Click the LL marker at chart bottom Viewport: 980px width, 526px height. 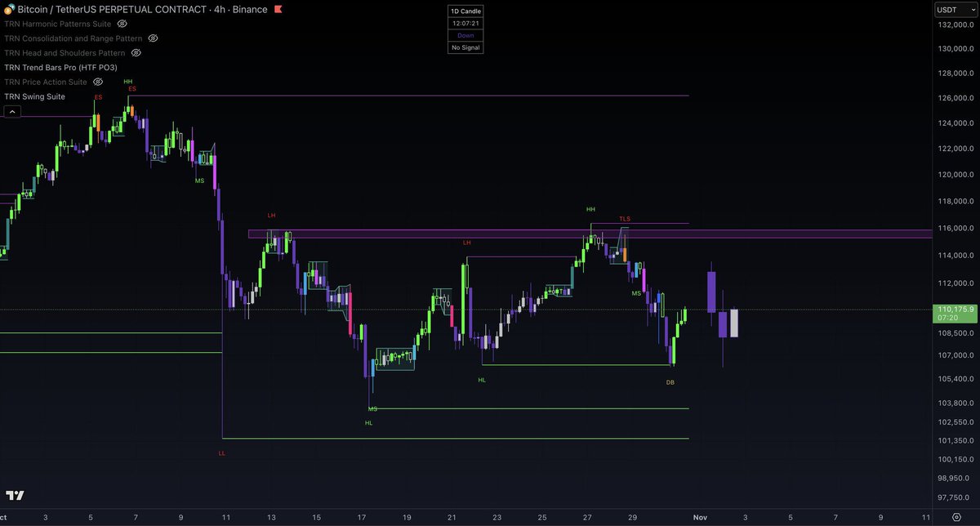pos(222,452)
